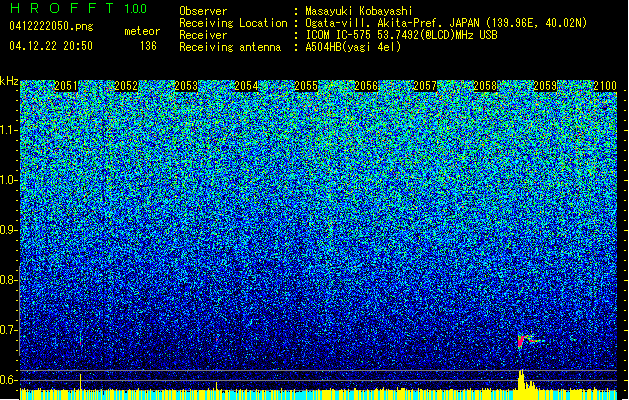Click the Observer field label

point(203,11)
